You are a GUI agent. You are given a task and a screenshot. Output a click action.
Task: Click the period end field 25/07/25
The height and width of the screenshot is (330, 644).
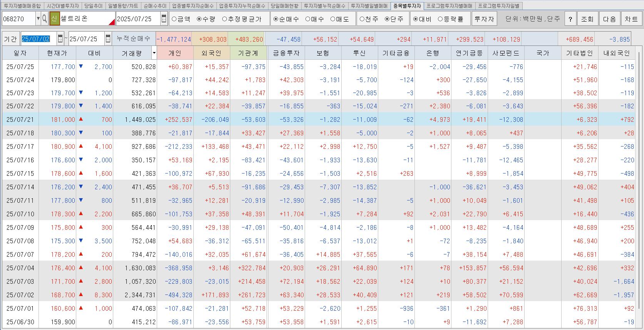pyautogui.click(x=86, y=39)
